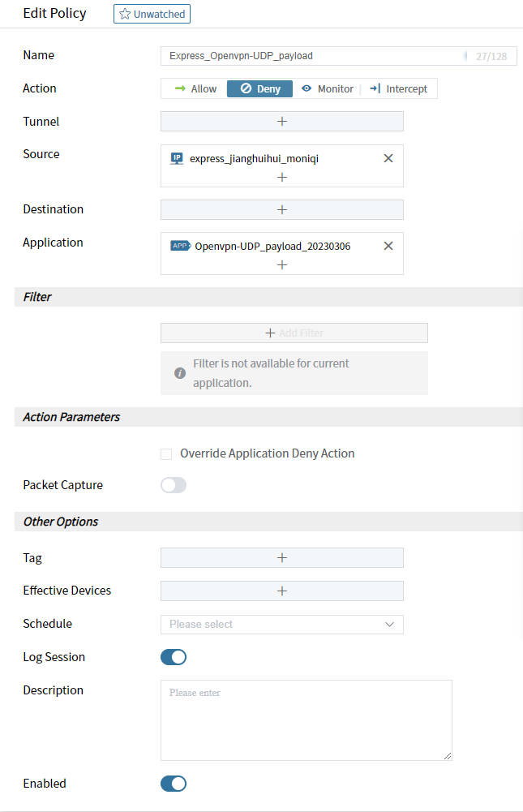Click the star icon in Unwatched button
The height and width of the screenshot is (812, 523).
125,14
